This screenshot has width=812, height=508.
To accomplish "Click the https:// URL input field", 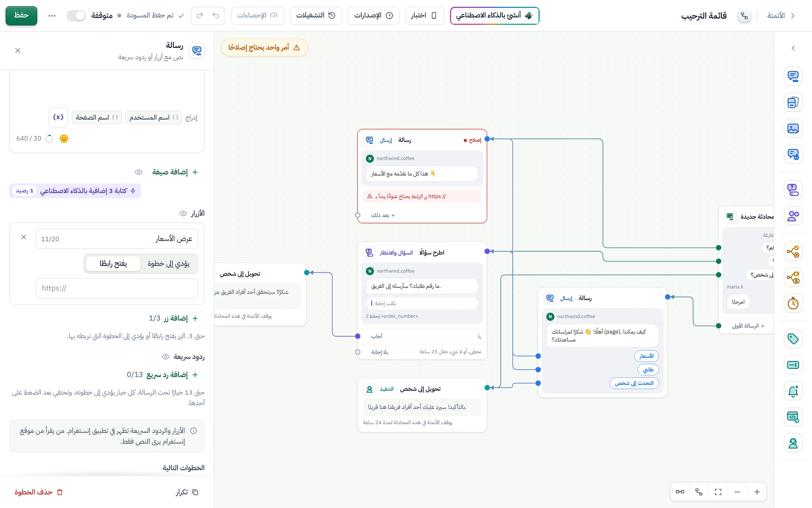I will tap(117, 288).
